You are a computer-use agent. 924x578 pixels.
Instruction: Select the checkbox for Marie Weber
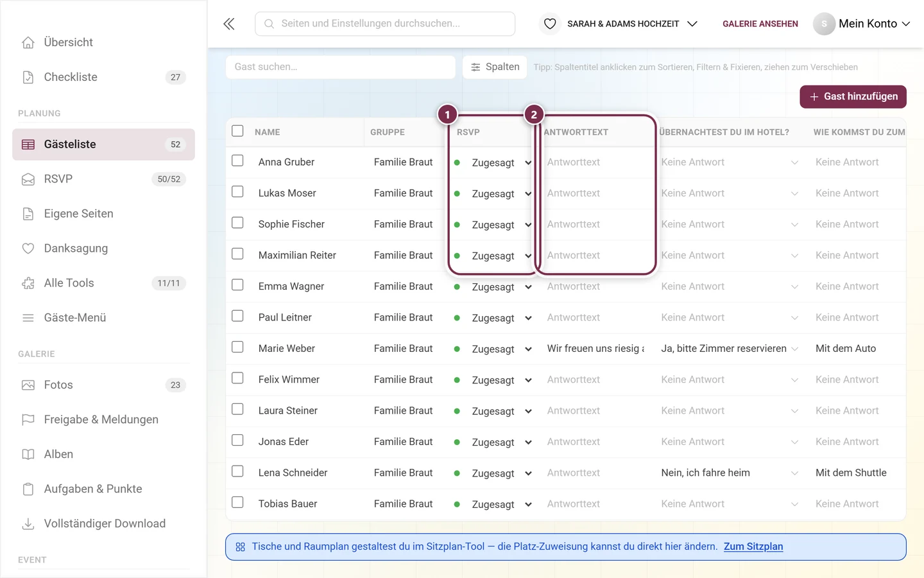pos(237,347)
